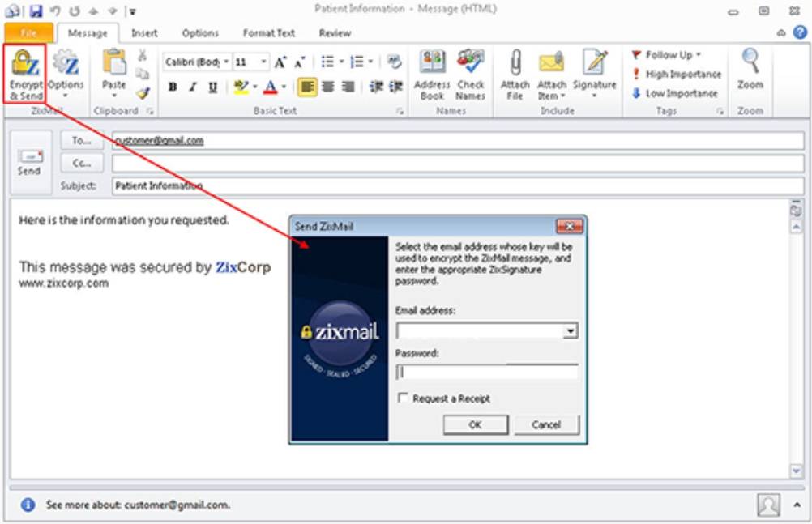Click into the Password field
The height and width of the screenshot is (524, 812).
487,373
